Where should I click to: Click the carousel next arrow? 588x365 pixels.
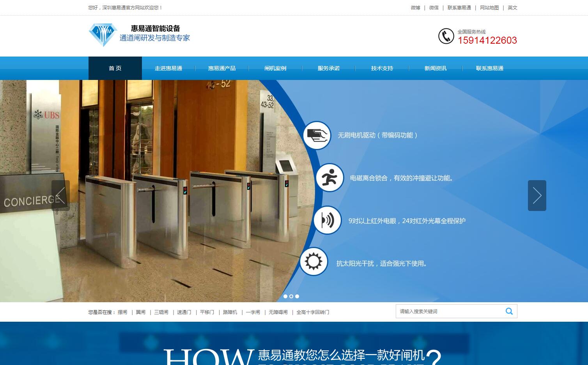click(x=537, y=195)
